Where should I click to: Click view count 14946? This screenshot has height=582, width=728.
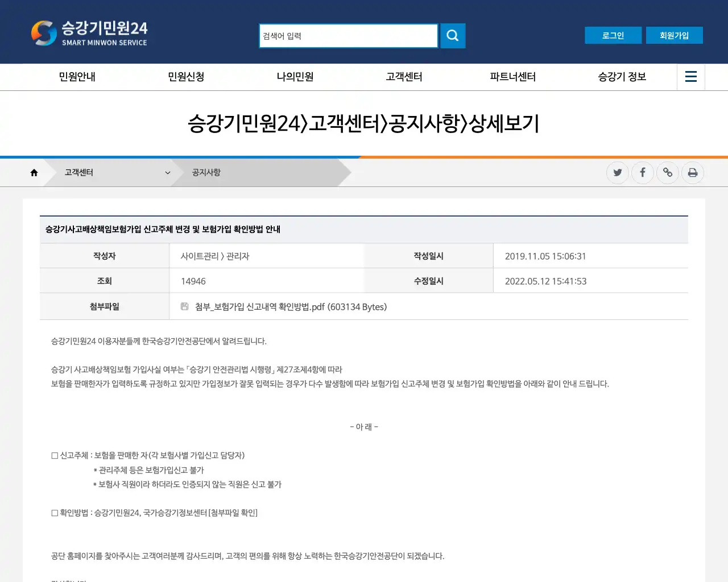(x=193, y=281)
